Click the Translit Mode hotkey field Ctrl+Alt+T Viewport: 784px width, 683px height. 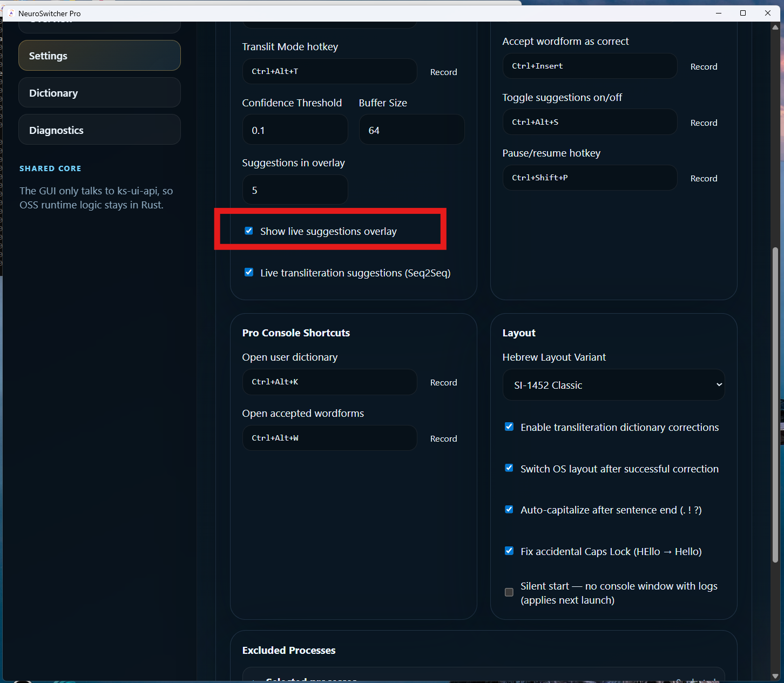pos(329,71)
